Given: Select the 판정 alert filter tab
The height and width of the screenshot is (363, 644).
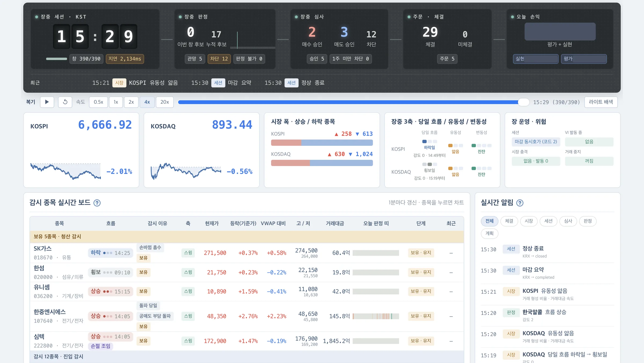Looking at the screenshot, I should (x=588, y=221).
